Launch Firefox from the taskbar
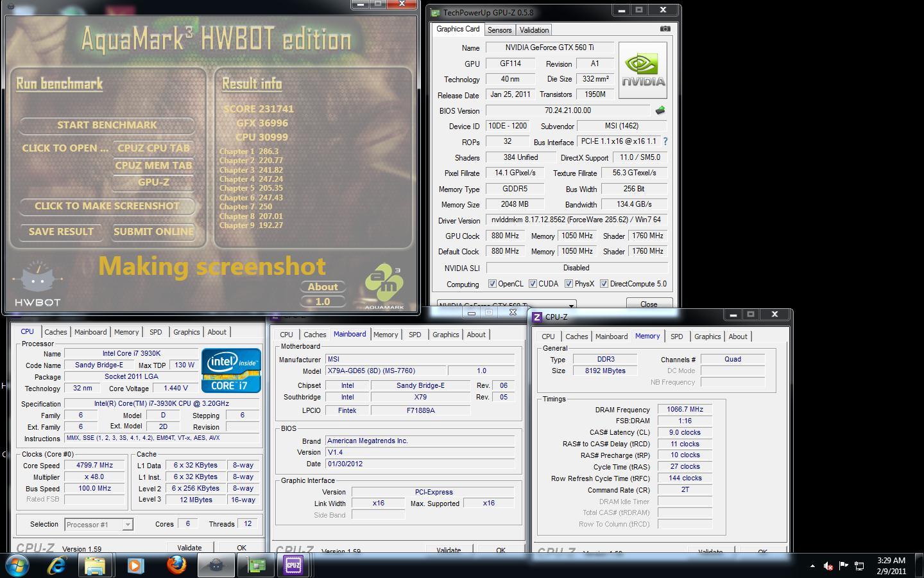Screen dimensions: 924x578 [x=176, y=565]
